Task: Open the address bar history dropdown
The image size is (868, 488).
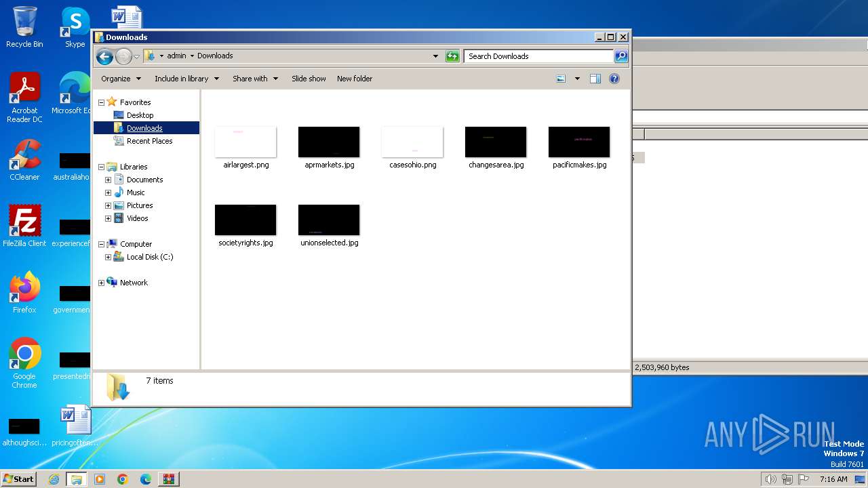Action: (x=435, y=56)
